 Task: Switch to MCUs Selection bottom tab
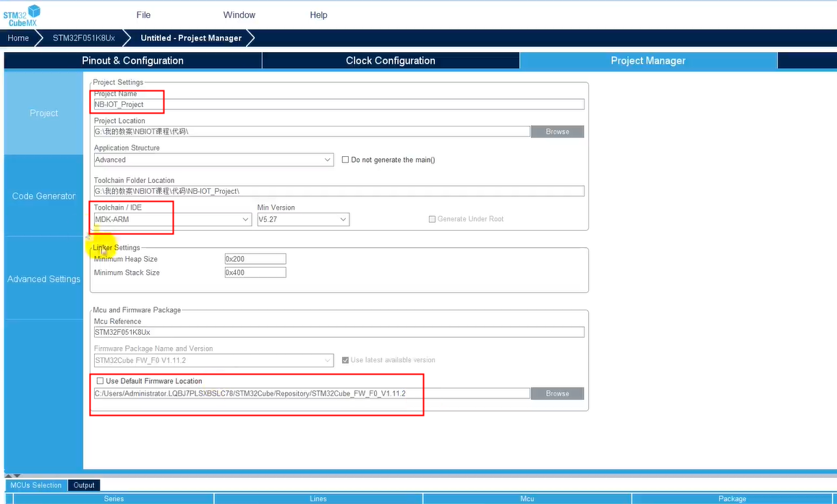[35, 485]
